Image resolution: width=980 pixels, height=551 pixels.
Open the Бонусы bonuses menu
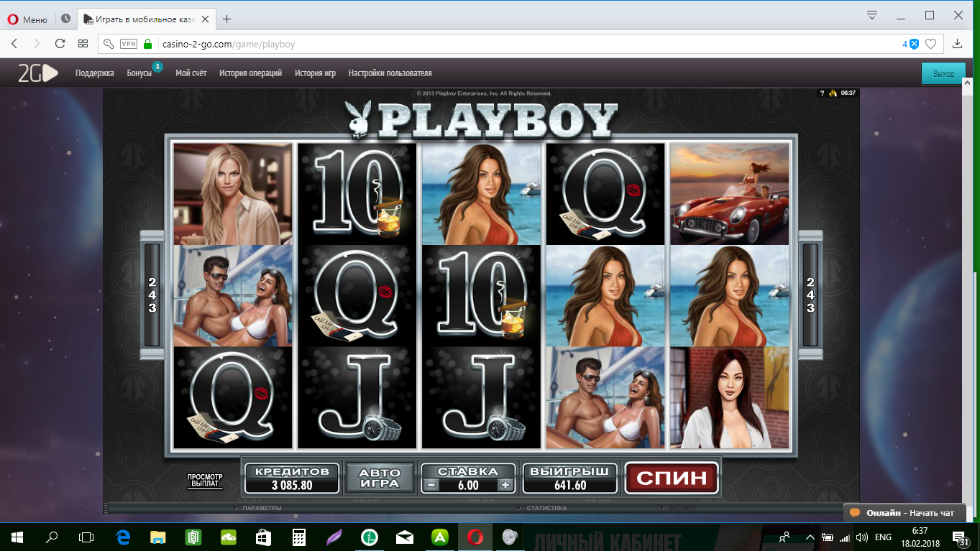pos(139,73)
